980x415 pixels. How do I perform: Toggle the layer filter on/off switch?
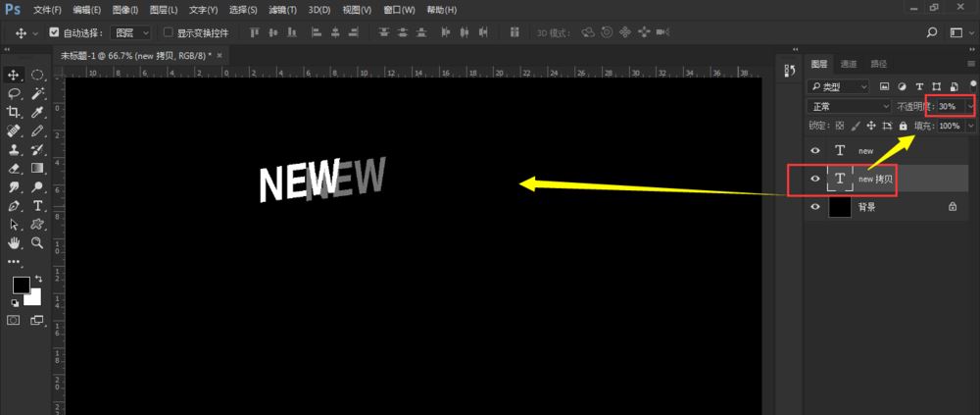point(972,83)
